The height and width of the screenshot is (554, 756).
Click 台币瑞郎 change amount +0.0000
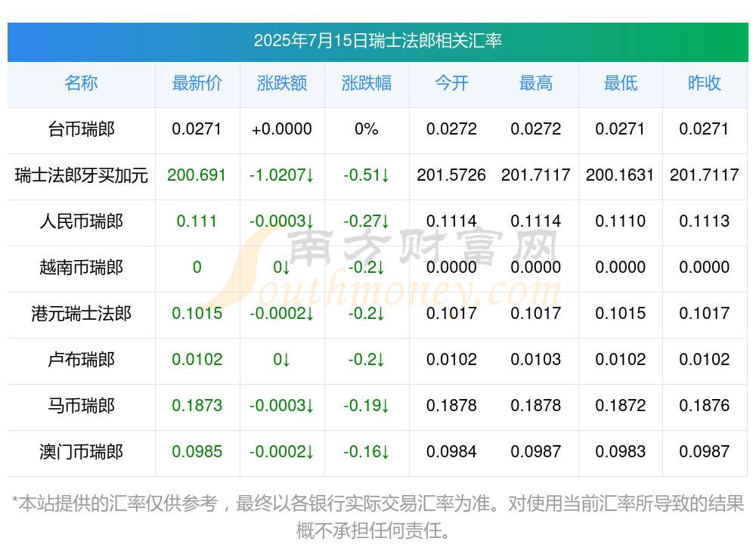pyautogui.click(x=281, y=129)
